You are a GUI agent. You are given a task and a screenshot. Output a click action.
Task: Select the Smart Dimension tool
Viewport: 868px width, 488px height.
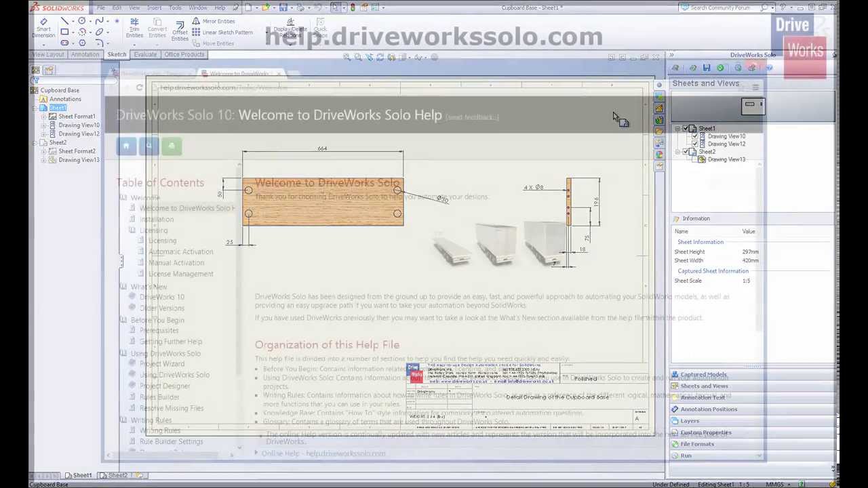(43, 28)
